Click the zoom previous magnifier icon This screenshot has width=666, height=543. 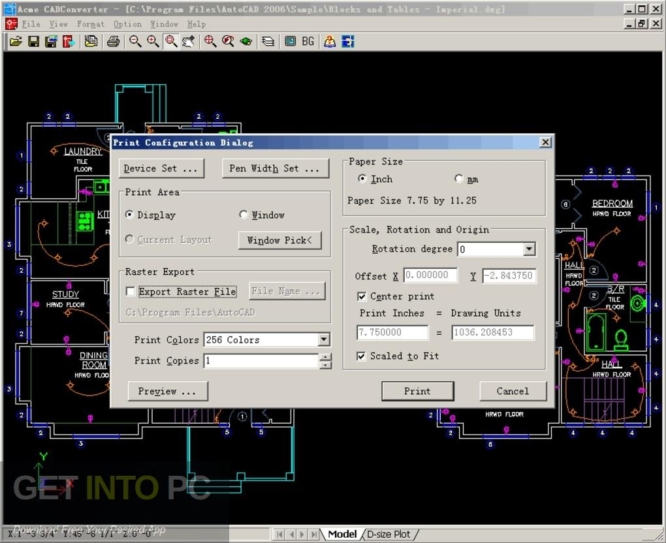[228, 42]
